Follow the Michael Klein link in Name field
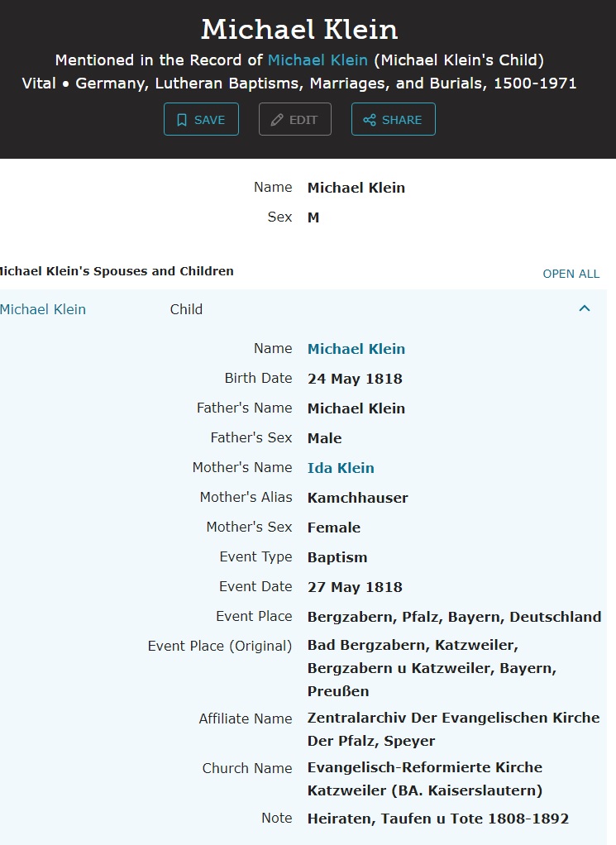The image size is (616, 845). pyautogui.click(x=356, y=349)
